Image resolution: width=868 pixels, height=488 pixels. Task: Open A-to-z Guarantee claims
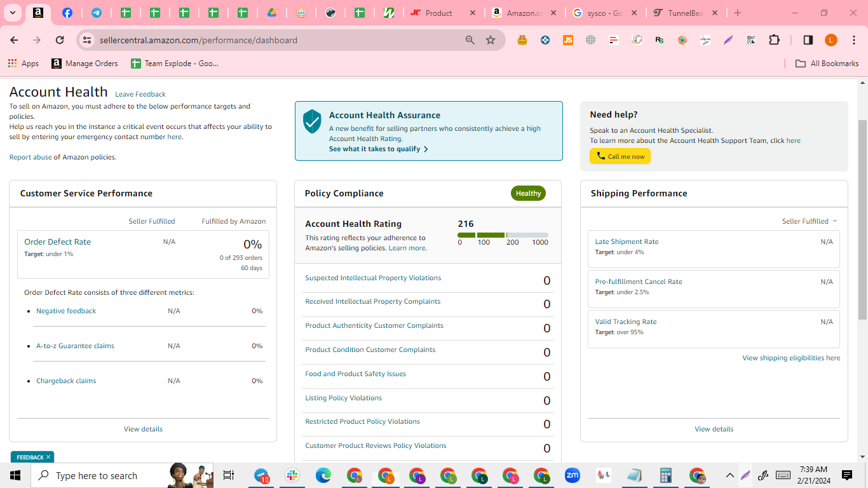[75, 346]
